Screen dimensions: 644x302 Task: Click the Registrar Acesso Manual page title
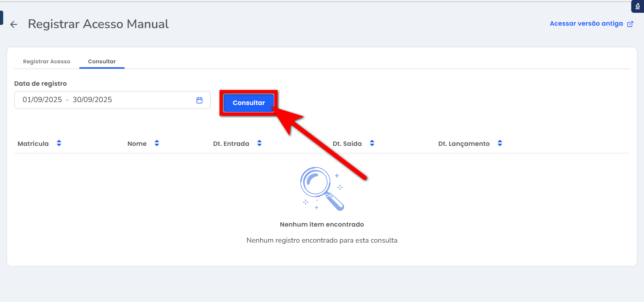[x=98, y=24]
